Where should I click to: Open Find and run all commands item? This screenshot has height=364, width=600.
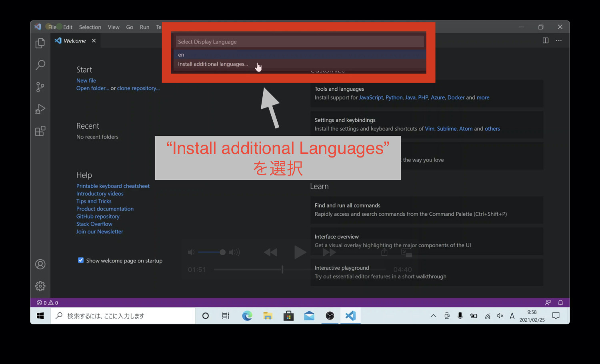[427, 210]
